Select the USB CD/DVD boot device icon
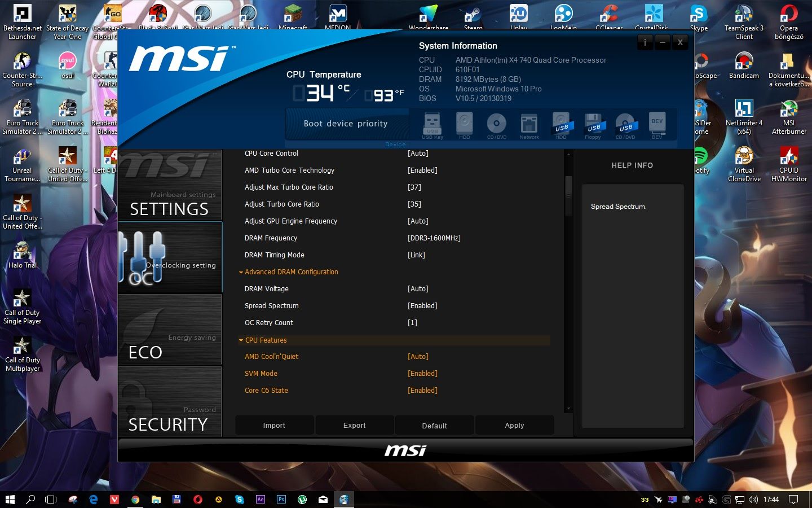This screenshot has height=508, width=812. [625, 125]
